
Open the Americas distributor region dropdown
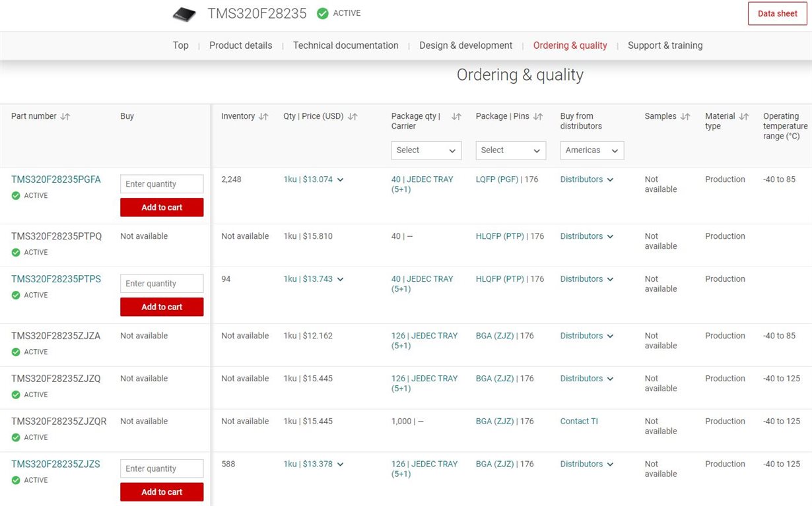[x=592, y=150]
